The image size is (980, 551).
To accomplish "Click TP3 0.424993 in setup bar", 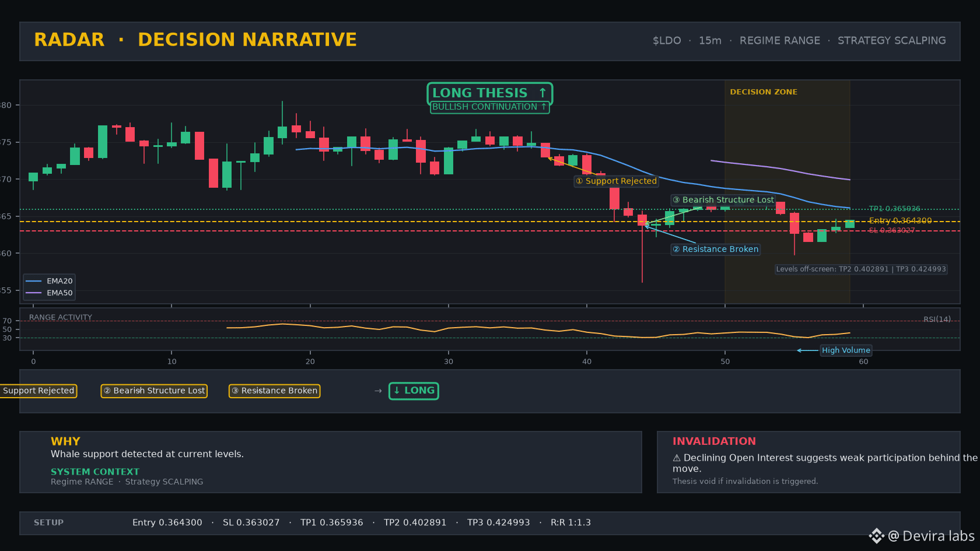I will (499, 523).
